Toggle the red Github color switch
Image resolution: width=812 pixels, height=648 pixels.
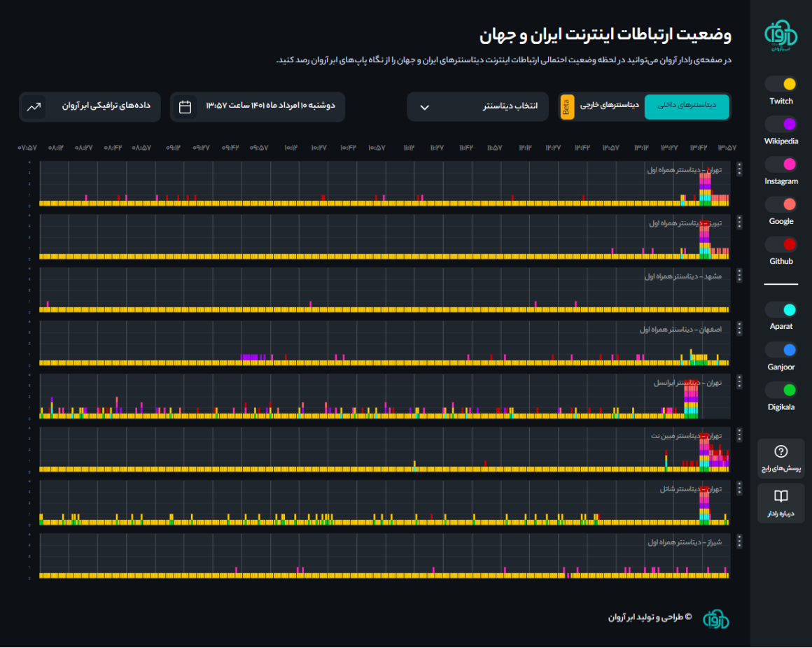pos(781,244)
